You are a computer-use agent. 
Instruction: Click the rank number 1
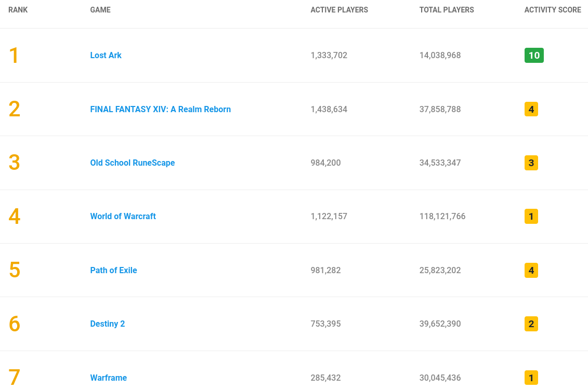(14, 56)
